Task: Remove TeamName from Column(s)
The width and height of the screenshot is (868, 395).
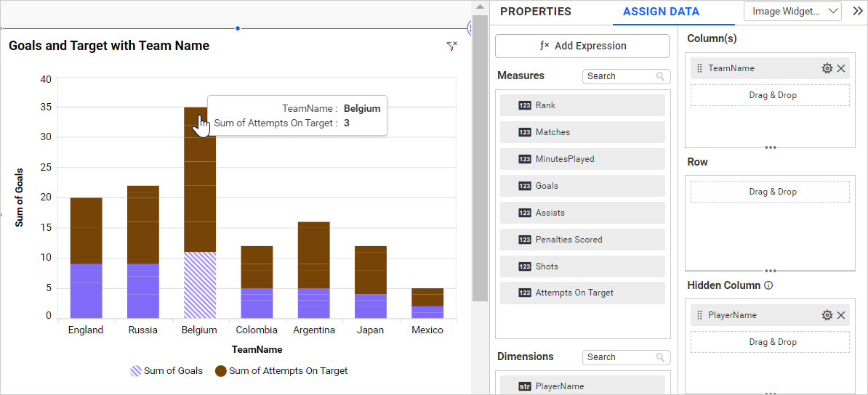Action: (x=841, y=68)
